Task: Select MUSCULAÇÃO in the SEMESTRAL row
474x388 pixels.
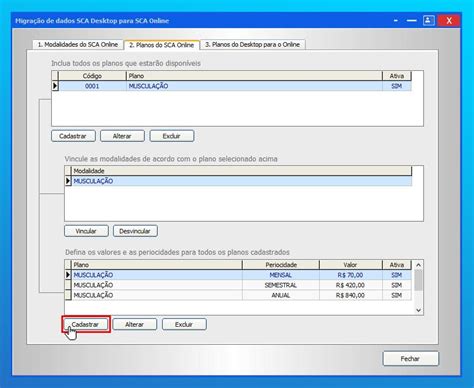Action: click(157, 285)
